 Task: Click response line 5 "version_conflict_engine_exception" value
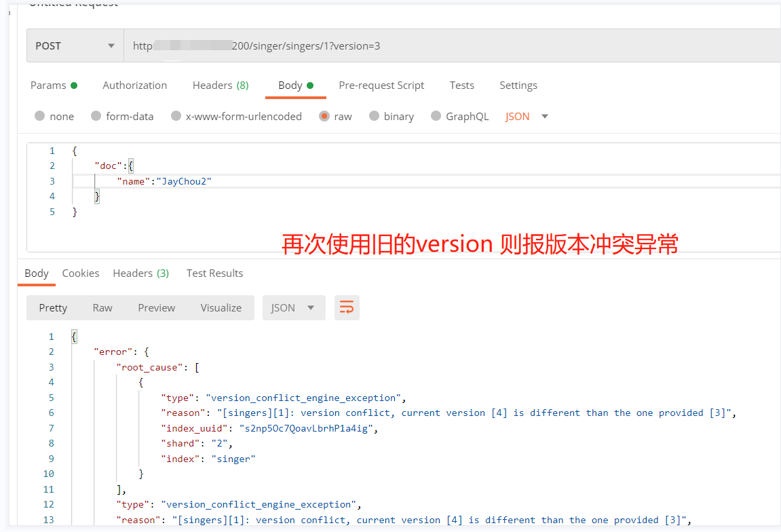[x=303, y=398]
